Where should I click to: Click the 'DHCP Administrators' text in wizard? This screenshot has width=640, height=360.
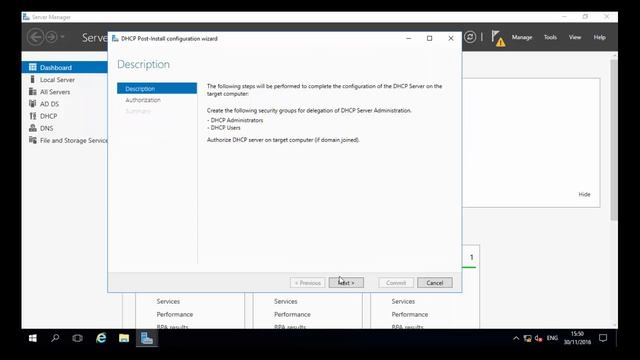(x=237, y=120)
